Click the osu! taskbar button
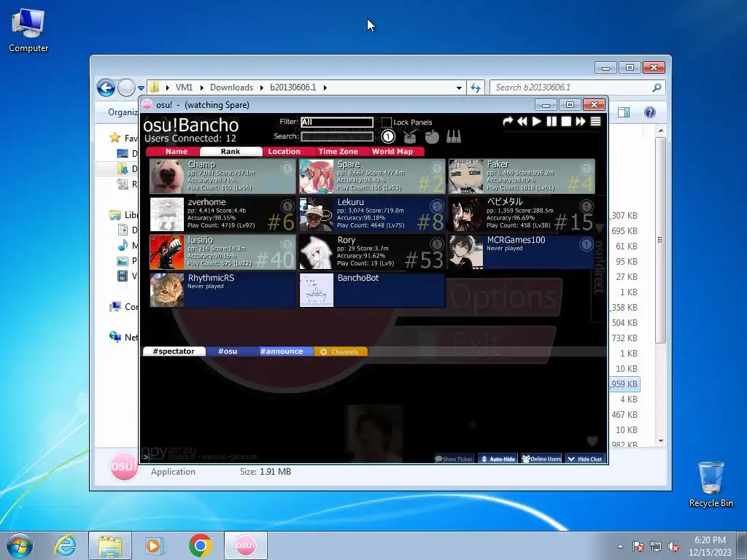This screenshot has height=560, width=747. tap(245, 545)
